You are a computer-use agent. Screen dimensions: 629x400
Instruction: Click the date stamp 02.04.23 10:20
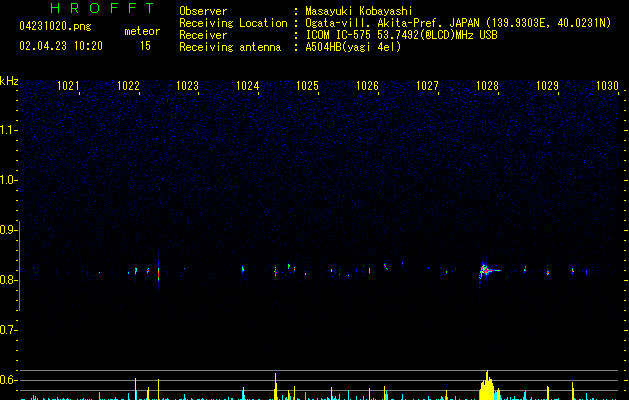(x=61, y=46)
